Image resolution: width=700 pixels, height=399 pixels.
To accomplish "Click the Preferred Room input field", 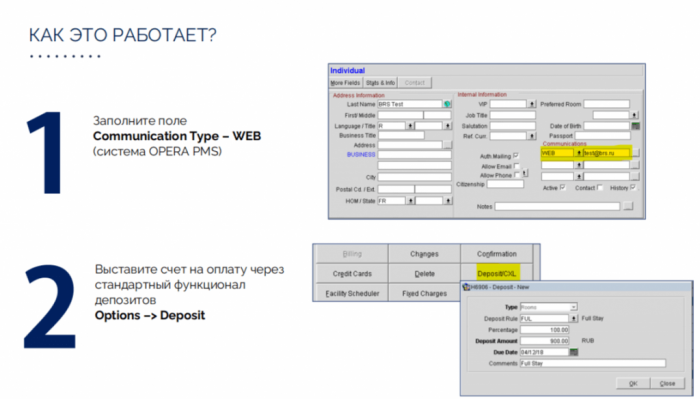I will [606, 104].
